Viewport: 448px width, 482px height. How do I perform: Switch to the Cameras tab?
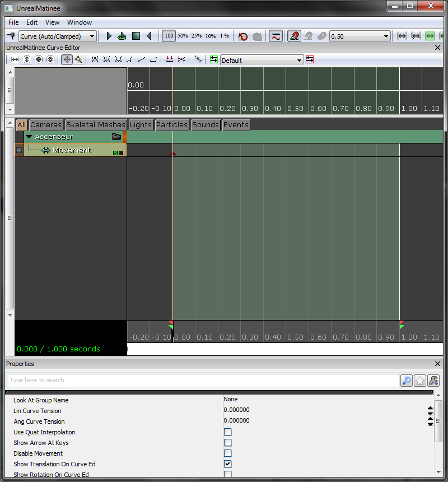(46, 125)
